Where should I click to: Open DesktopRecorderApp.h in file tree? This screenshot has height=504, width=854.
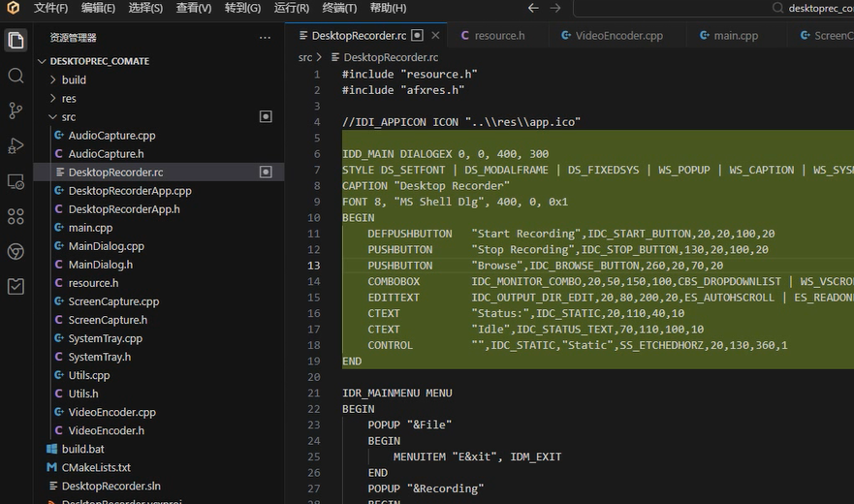point(158,209)
